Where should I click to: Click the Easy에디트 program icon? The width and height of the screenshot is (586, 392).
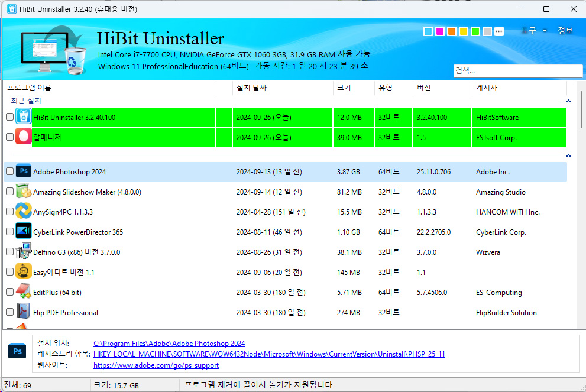(x=23, y=271)
